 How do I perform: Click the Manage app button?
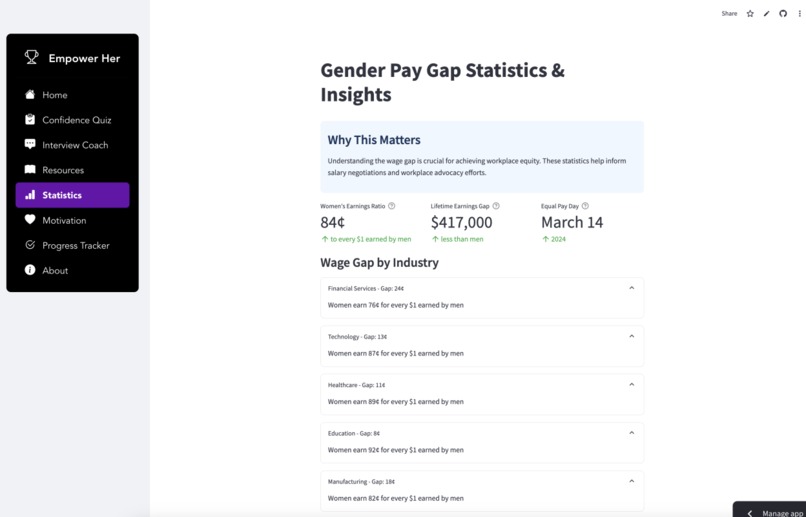tap(770, 512)
